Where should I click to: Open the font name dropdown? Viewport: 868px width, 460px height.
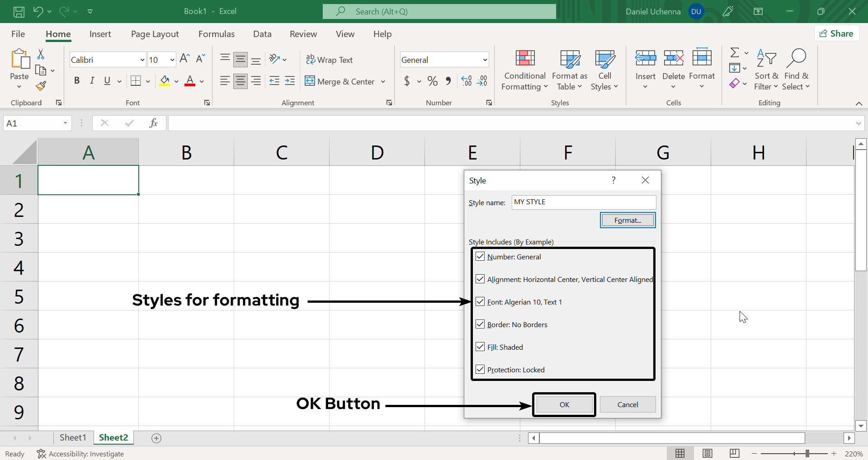[x=142, y=60]
